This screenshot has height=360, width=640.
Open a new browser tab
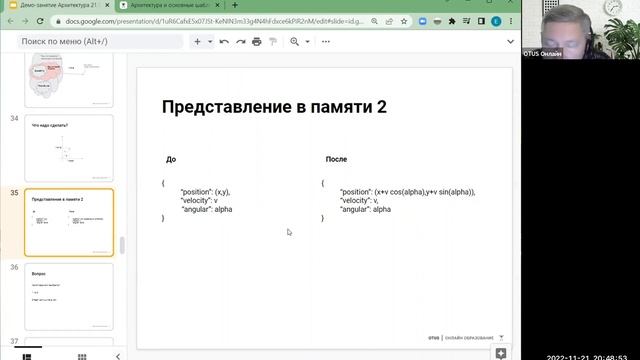pyautogui.click(x=235, y=5)
